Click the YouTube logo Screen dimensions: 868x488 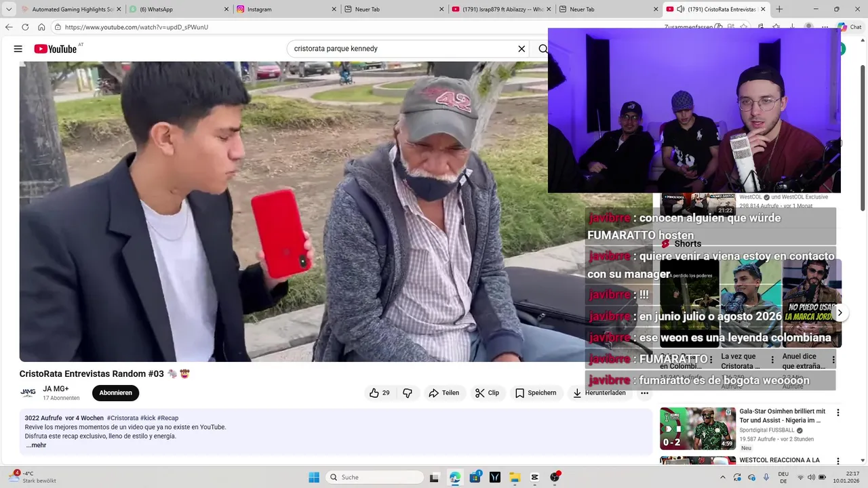(x=55, y=49)
